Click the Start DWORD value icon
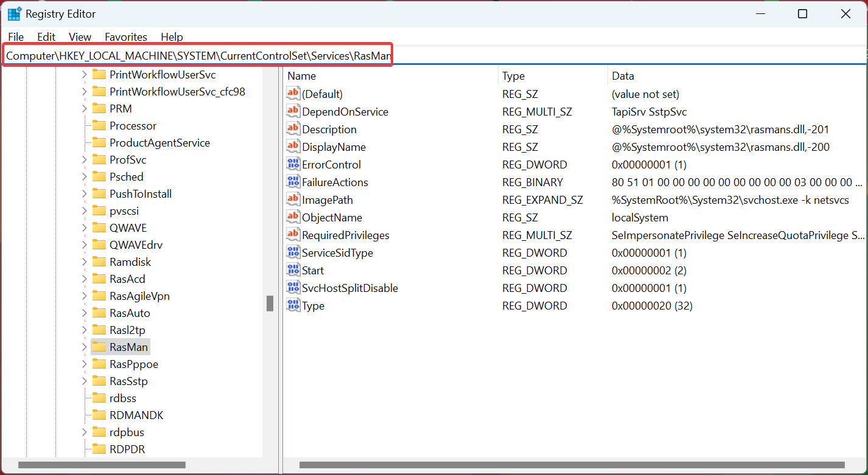 pyautogui.click(x=293, y=270)
